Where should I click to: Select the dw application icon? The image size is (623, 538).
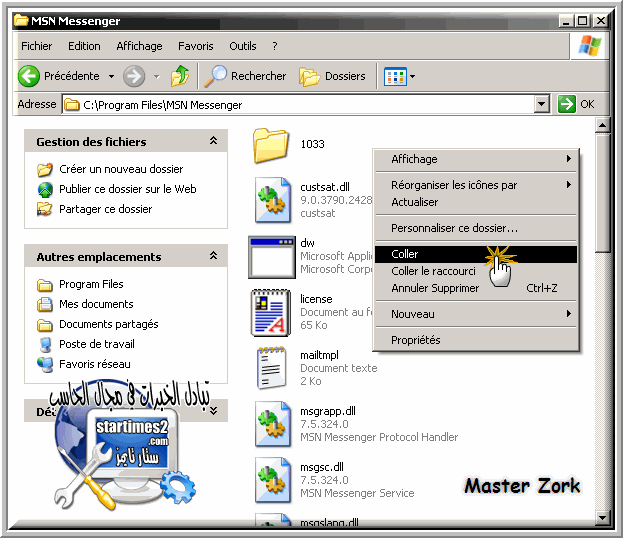coord(272,257)
